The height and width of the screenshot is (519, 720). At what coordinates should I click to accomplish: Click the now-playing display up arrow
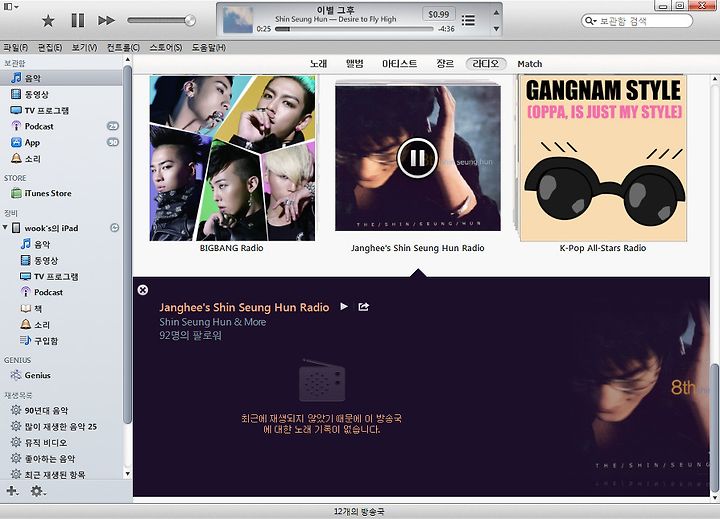(x=496, y=12)
